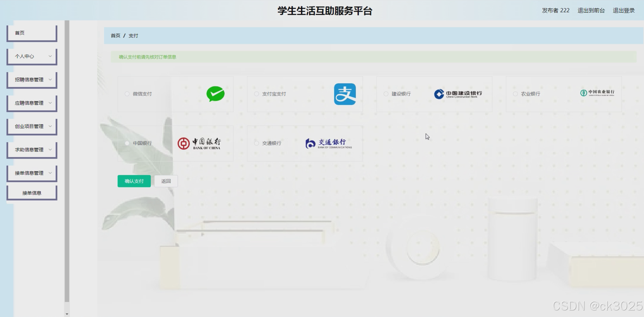
Task: Select the 支付宝支付 radio option
Action: 257,94
